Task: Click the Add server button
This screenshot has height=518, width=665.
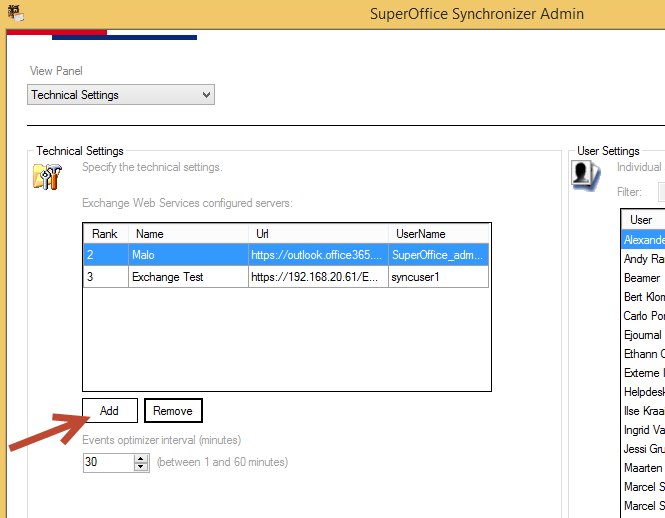Action: click(110, 410)
